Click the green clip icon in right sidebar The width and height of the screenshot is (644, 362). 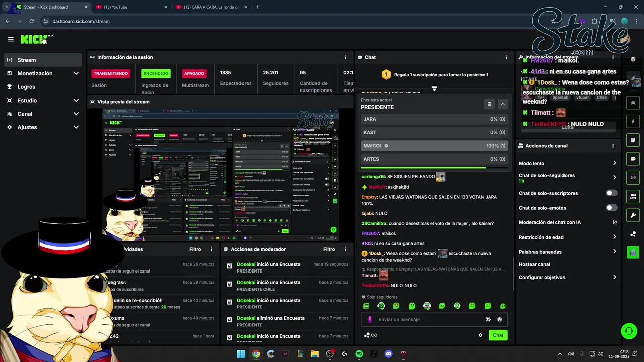(633, 252)
